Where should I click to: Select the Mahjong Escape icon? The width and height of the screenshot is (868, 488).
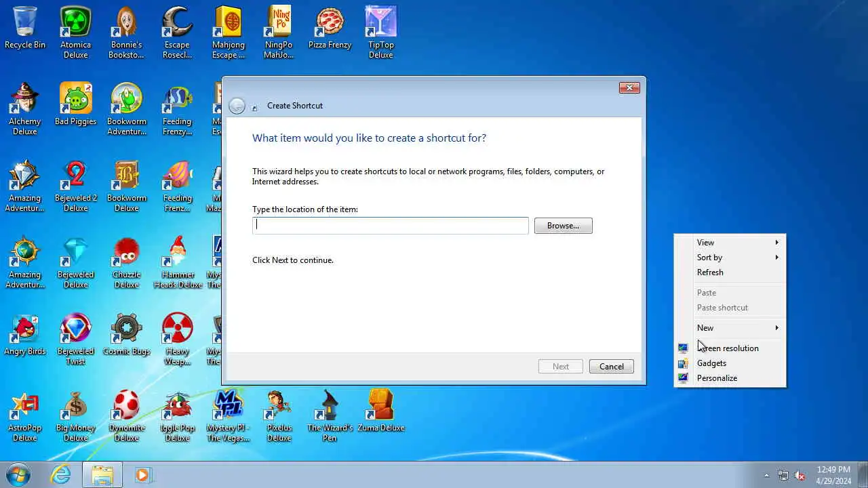coord(228,33)
